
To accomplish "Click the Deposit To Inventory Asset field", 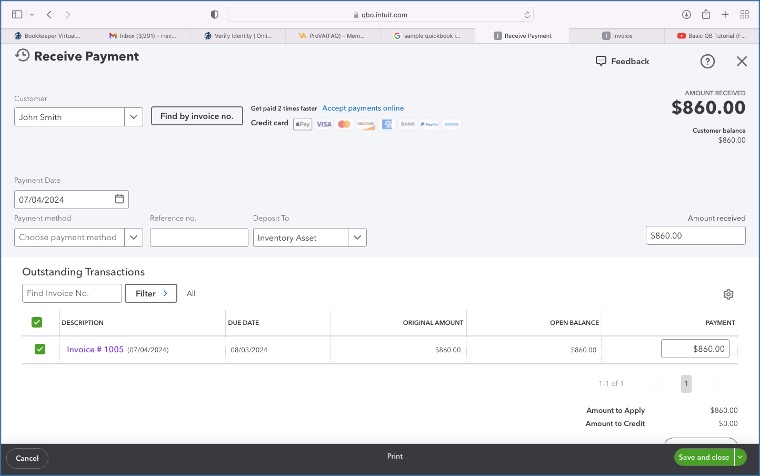I will click(x=301, y=238).
